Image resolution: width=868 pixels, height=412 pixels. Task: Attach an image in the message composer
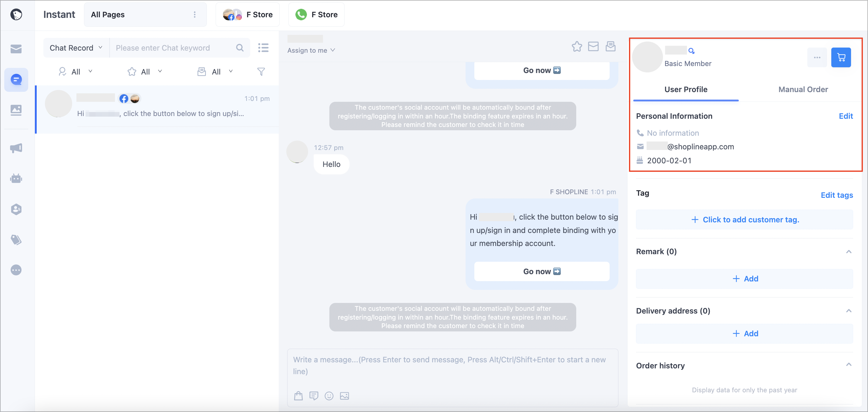(x=344, y=396)
